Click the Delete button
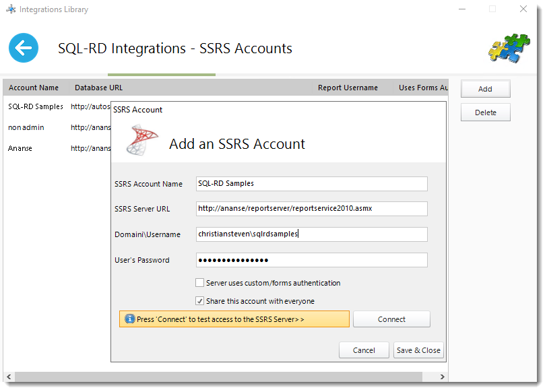Image resolution: width=547 pixels, height=392 pixels. pos(485,112)
